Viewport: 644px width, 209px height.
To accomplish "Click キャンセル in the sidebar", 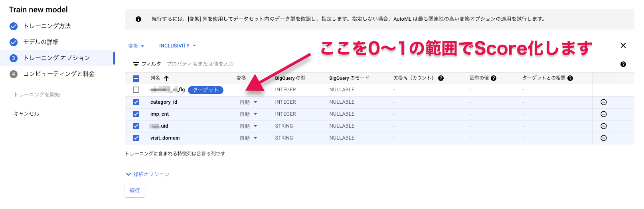I will click(26, 114).
